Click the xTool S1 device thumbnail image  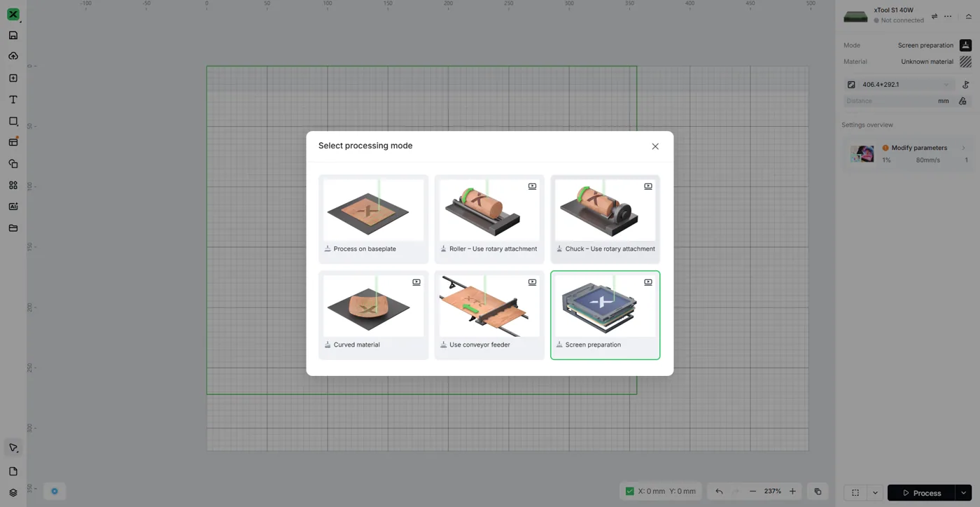tap(855, 15)
